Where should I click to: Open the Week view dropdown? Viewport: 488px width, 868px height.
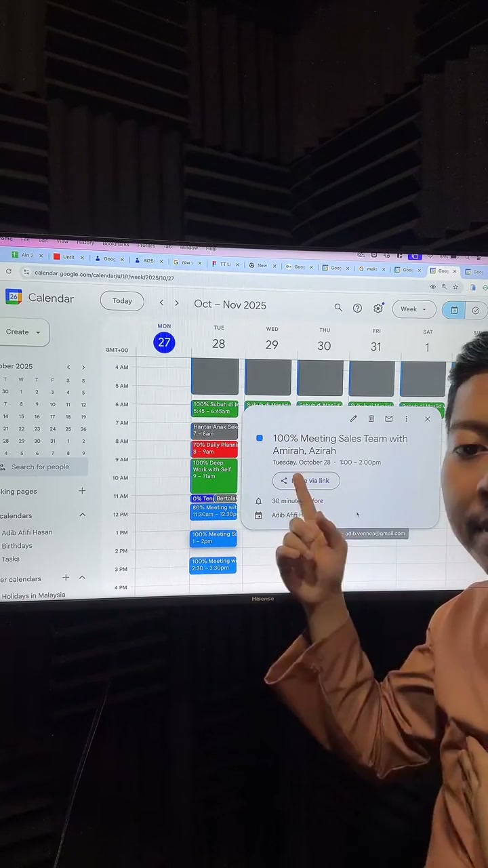point(413,309)
